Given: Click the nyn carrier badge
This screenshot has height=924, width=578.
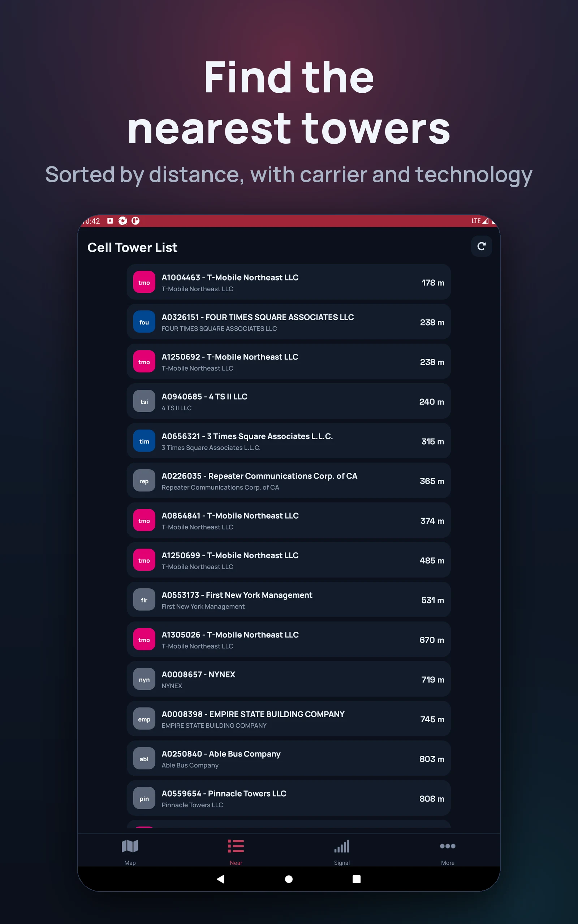Looking at the screenshot, I should [x=144, y=679].
